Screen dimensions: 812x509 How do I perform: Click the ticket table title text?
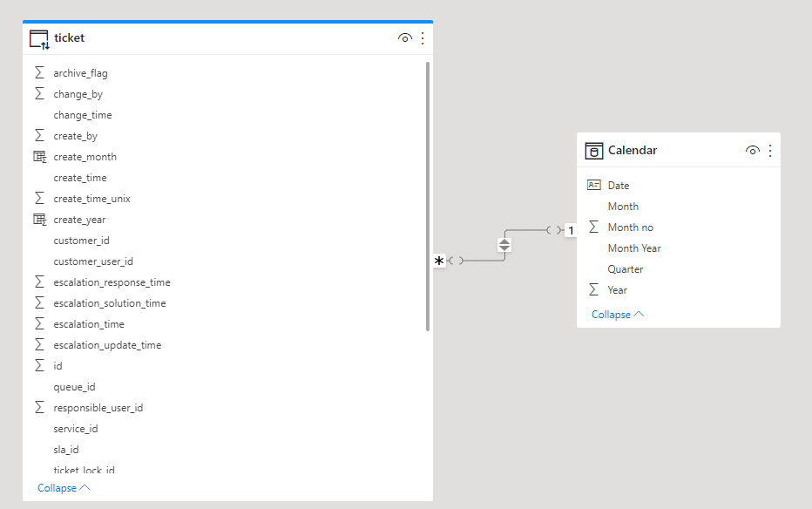tap(69, 37)
